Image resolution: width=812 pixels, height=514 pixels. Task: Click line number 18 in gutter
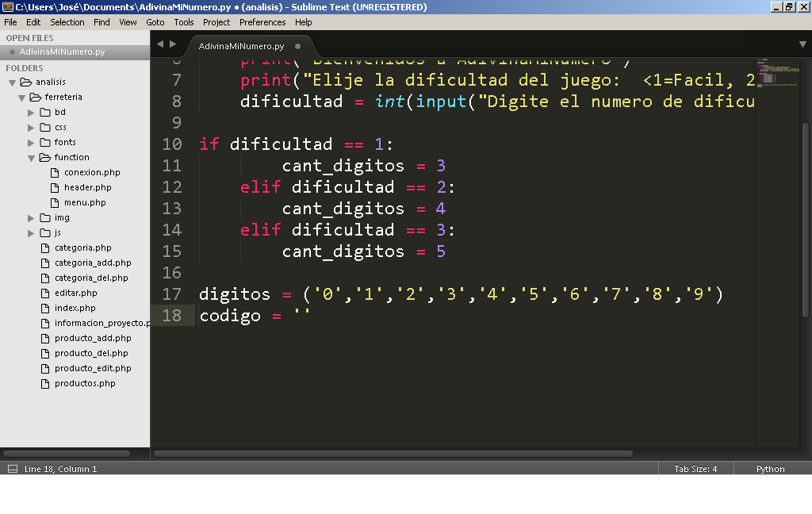coord(172,315)
